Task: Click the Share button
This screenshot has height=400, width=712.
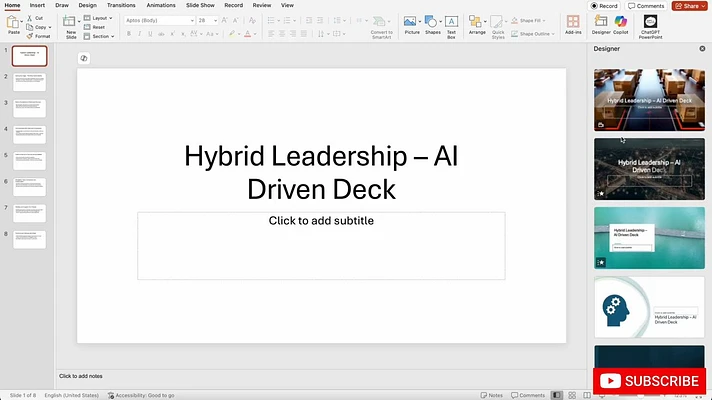Action: pos(689,6)
